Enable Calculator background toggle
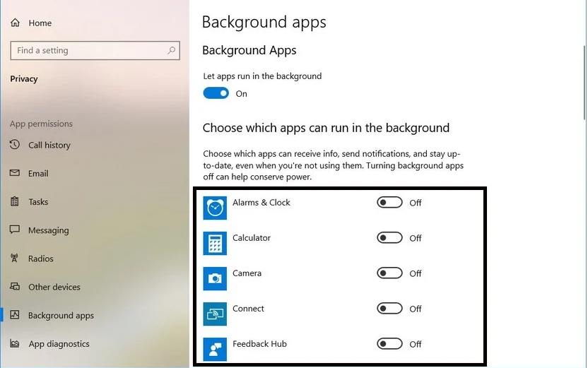The height and width of the screenshot is (368, 588). click(389, 237)
